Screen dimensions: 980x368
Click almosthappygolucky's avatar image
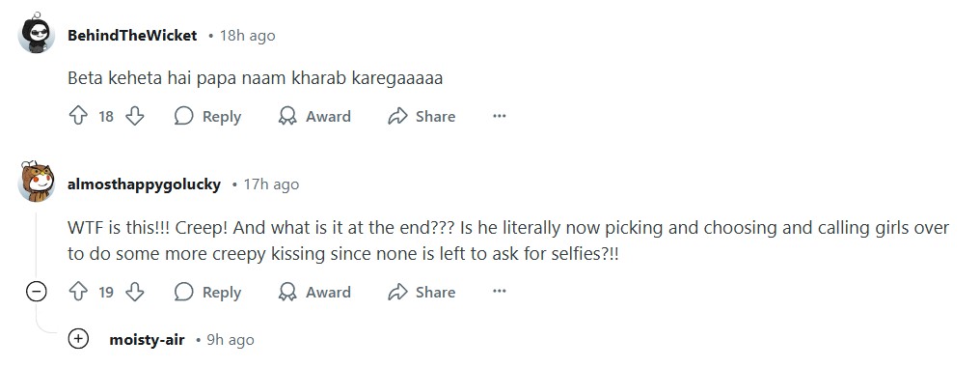tap(37, 182)
